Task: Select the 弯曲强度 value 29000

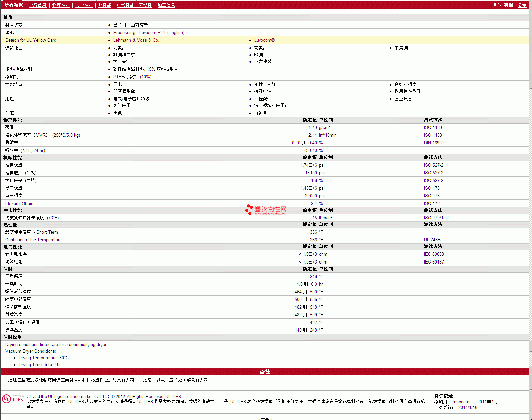Action: [x=311, y=196]
